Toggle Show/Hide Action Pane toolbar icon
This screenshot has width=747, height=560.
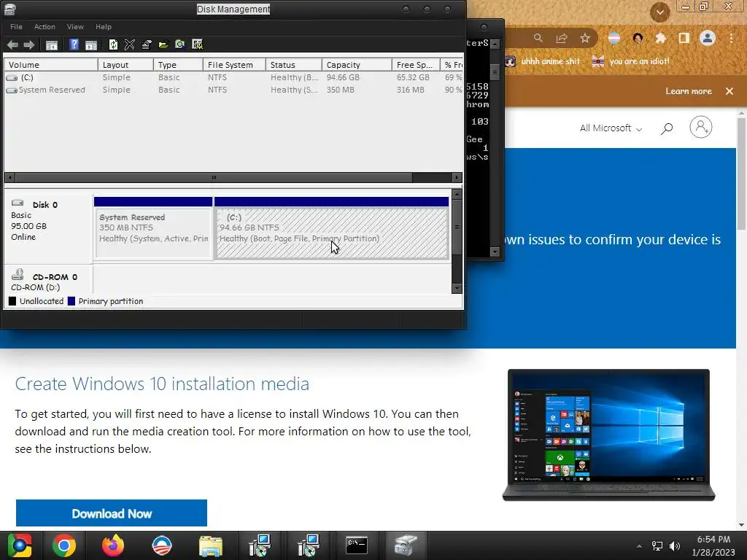(x=91, y=44)
